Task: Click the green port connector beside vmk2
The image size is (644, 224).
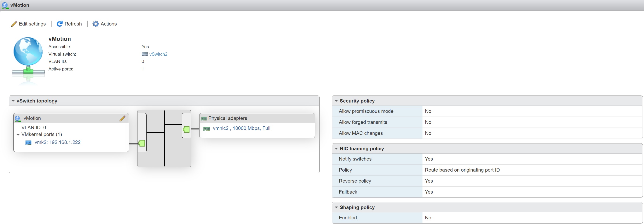Action: 142,143
